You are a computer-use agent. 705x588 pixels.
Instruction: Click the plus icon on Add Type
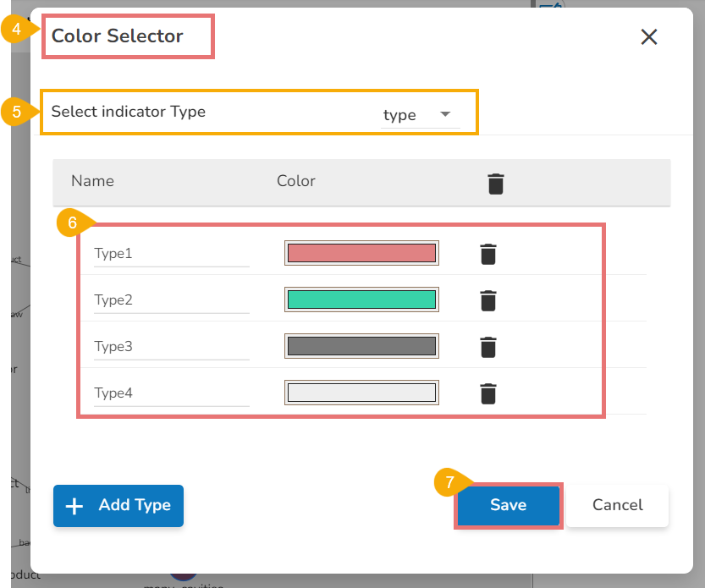click(74, 506)
